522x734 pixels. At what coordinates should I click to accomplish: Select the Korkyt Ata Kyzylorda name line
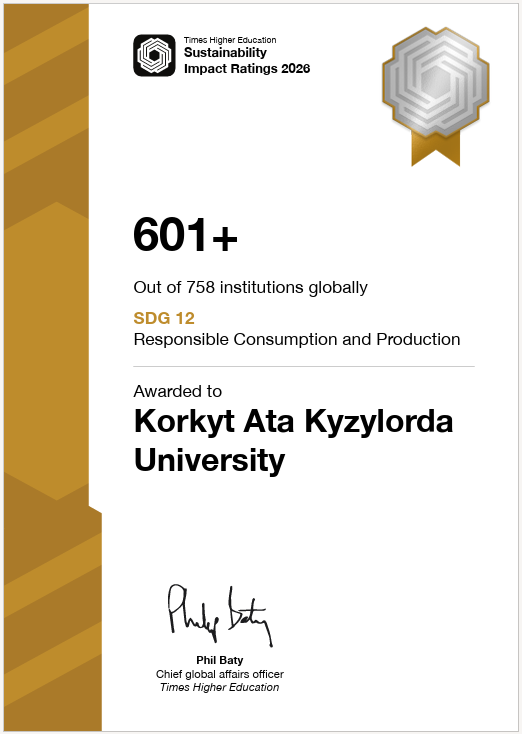[294, 422]
